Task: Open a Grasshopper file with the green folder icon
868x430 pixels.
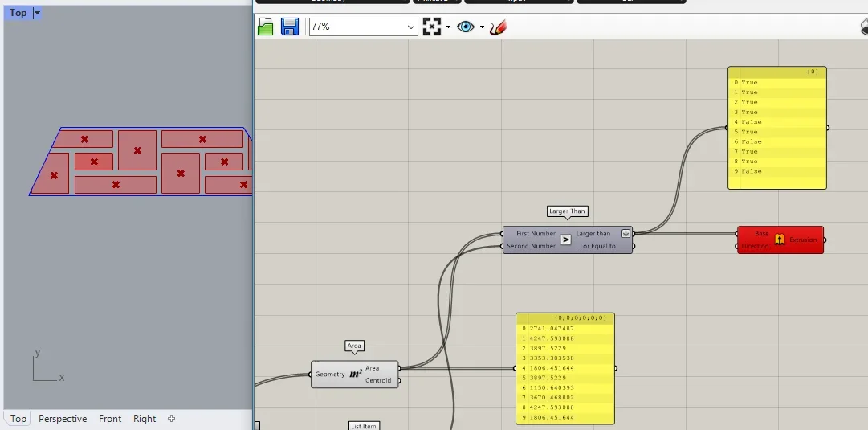Action: click(266, 27)
